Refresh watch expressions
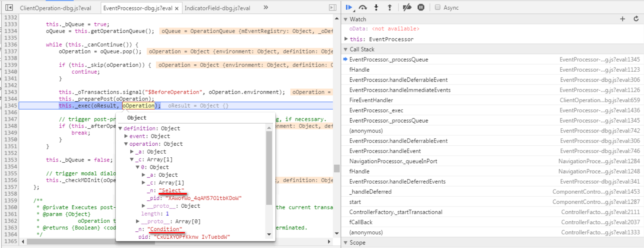 636,19
